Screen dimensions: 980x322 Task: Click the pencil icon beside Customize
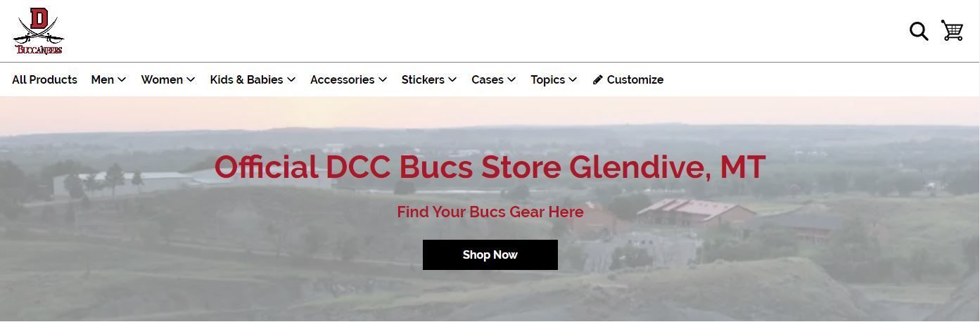(598, 79)
